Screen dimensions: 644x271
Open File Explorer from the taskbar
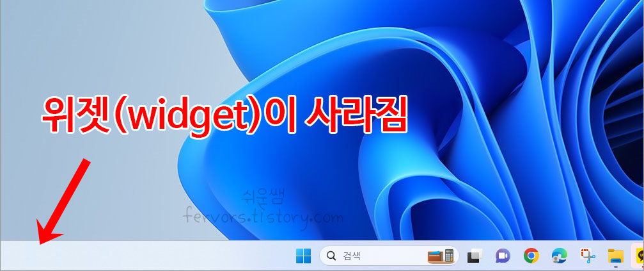(616, 256)
